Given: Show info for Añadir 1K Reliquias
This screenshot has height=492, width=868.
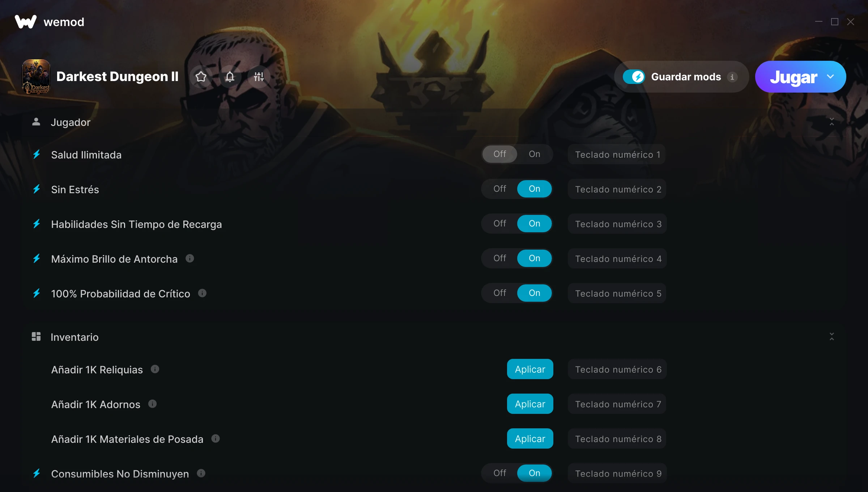Looking at the screenshot, I should (x=155, y=369).
